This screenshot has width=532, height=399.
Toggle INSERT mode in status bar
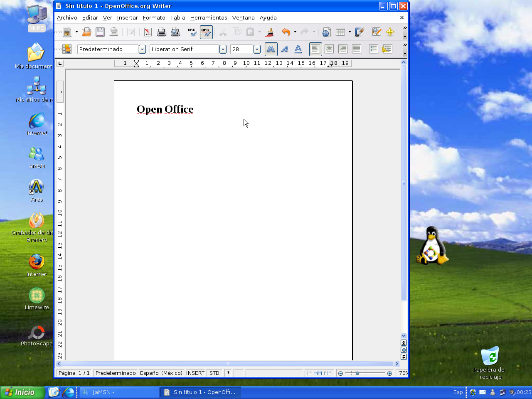coord(195,373)
